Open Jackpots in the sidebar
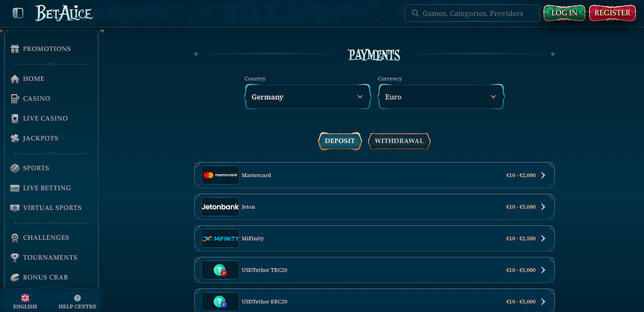The width and height of the screenshot is (644, 312). pos(41,139)
